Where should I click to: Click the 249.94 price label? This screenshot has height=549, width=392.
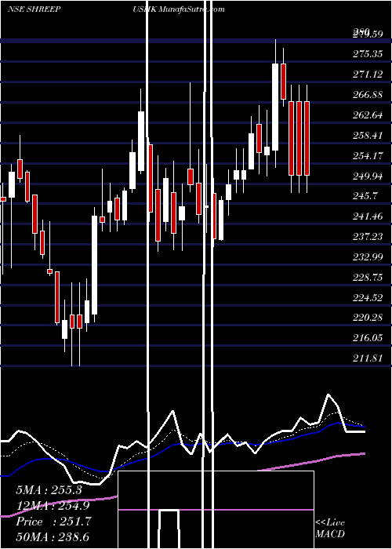368,176
